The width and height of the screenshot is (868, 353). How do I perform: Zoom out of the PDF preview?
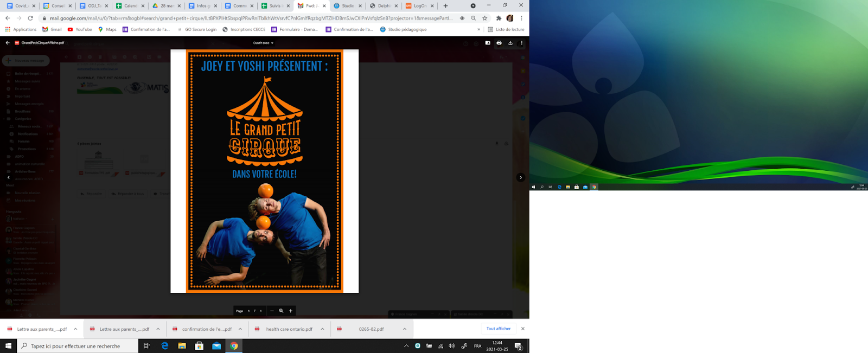272,311
